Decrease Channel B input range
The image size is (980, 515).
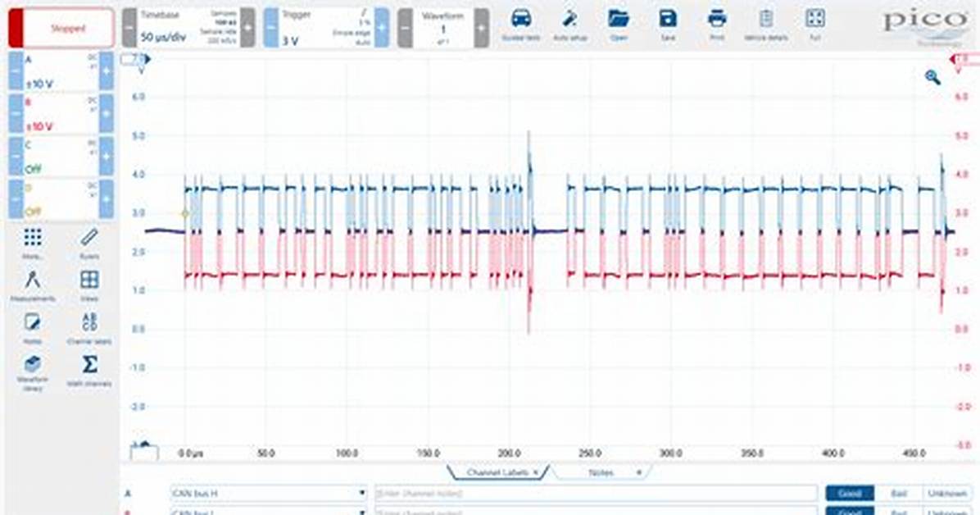(x=16, y=114)
